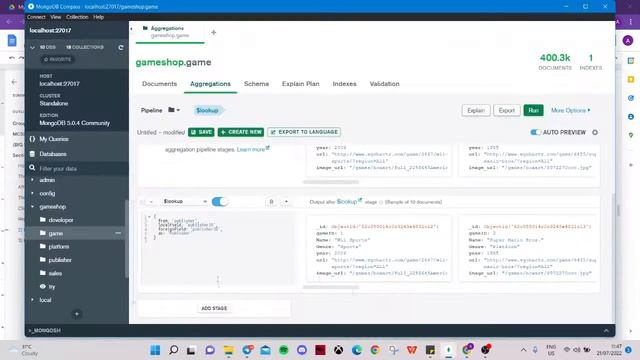Toggle Auto Preview switch
This screenshot has width=640, height=360.
point(535,132)
